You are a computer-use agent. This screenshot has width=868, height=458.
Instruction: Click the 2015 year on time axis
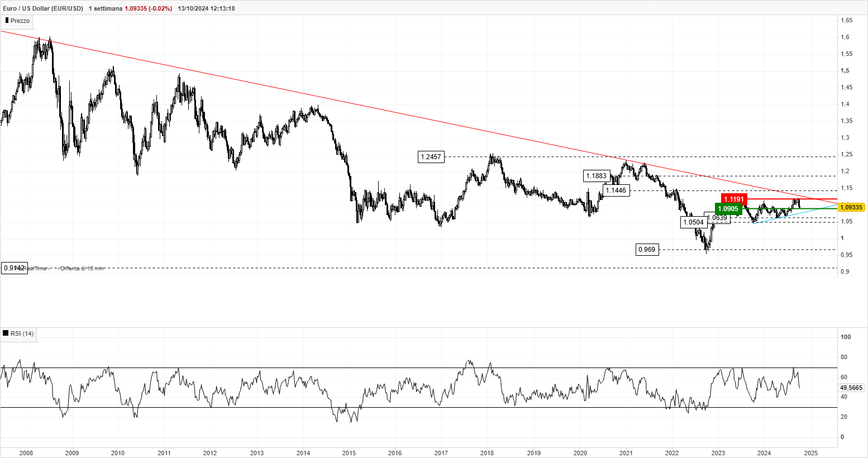click(349, 453)
